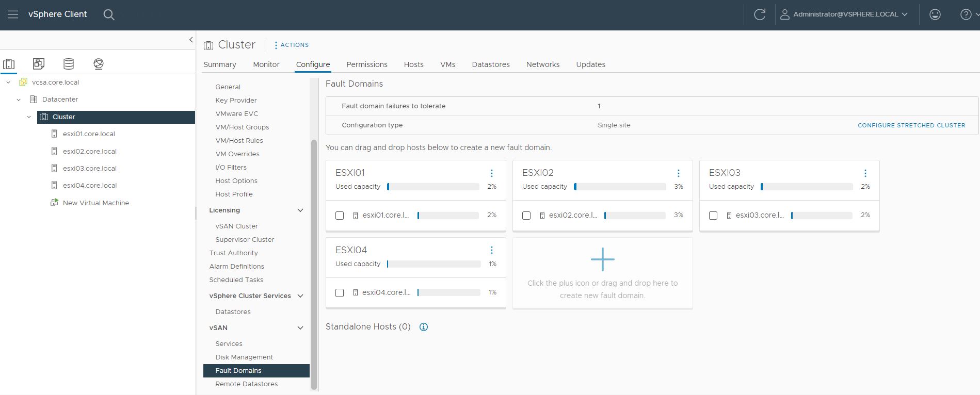Tick the esxi02.core.l... host checkbox
The height and width of the screenshot is (395, 980).
tap(526, 216)
